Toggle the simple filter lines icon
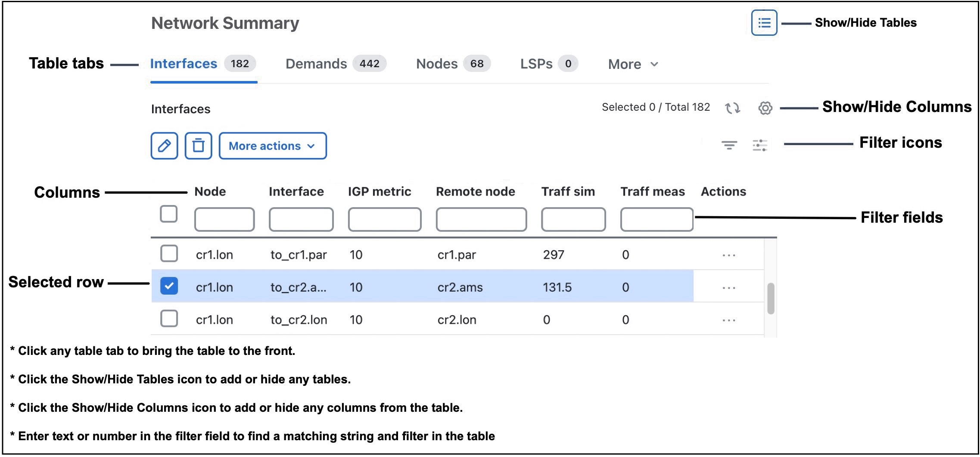Image resolution: width=980 pixels, height=457 pixels. 729,145
